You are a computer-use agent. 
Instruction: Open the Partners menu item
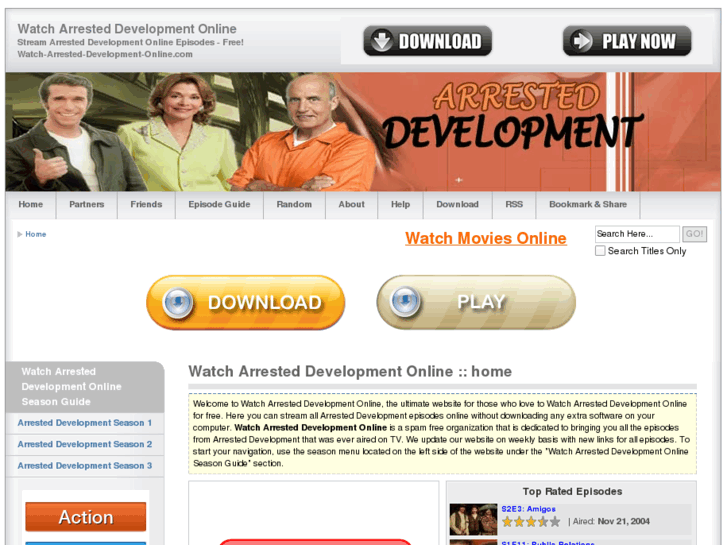(x=87, y=205)
